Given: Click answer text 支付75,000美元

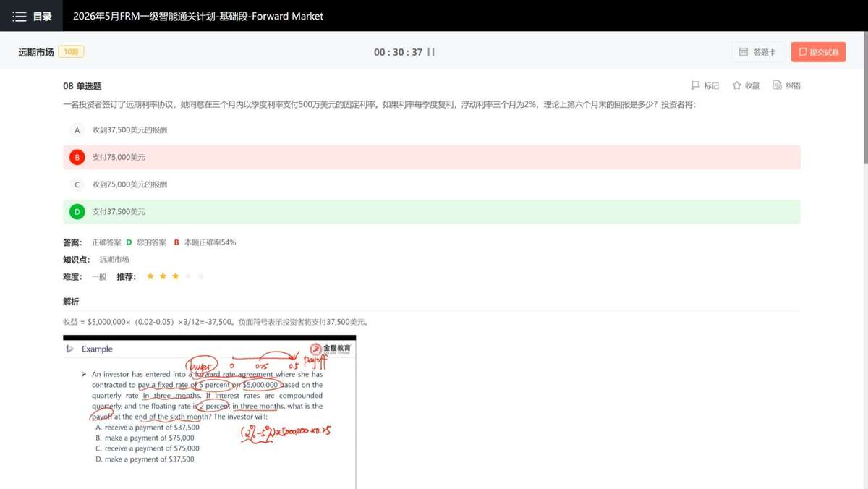Looking at the screenshot, I should (119, 157).
